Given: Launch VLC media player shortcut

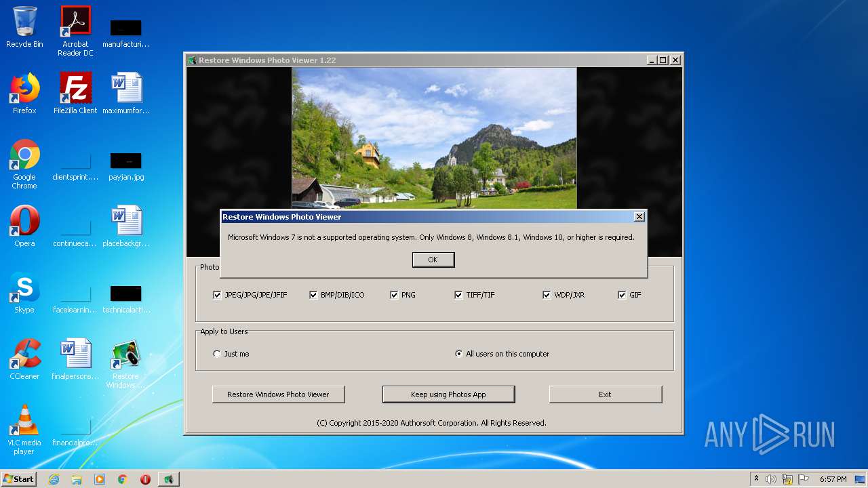Looking at the screenshot, I should (x=24, y=430).
